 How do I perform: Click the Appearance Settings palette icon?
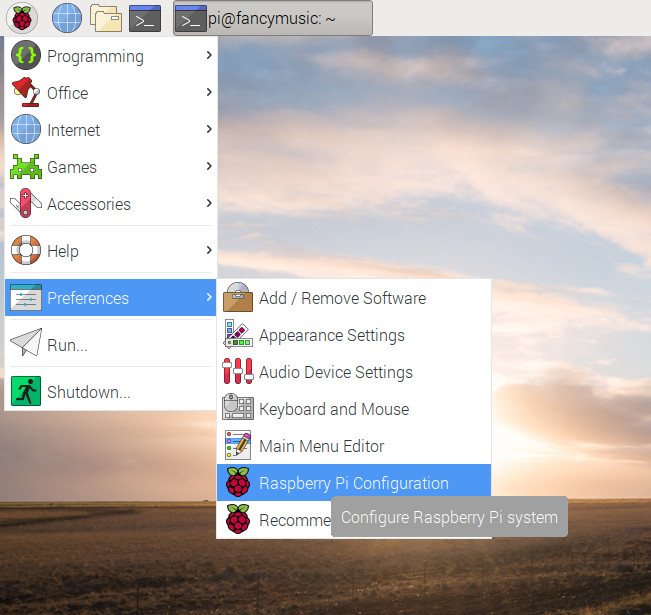pos(238,334)
